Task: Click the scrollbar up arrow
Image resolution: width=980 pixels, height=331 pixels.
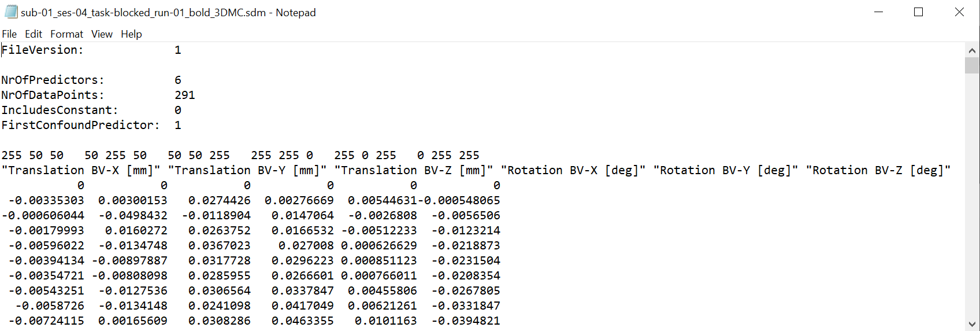Action: (972, 50)
